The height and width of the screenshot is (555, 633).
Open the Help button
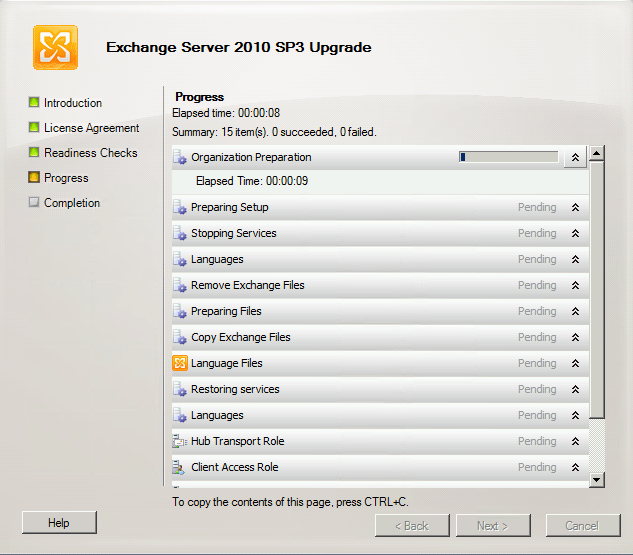pyautogui.click(x=59, y=523)
